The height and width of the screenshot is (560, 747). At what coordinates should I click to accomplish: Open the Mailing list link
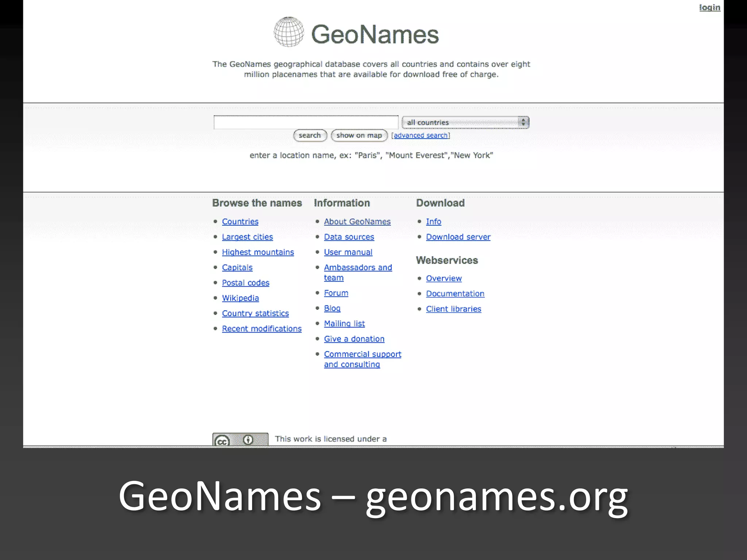point(344,324)
